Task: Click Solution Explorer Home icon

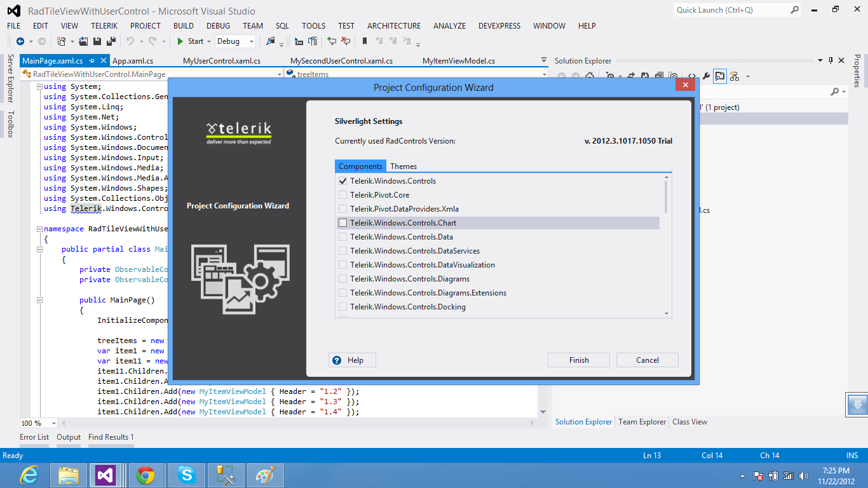Action: click(x=590, y=75)
